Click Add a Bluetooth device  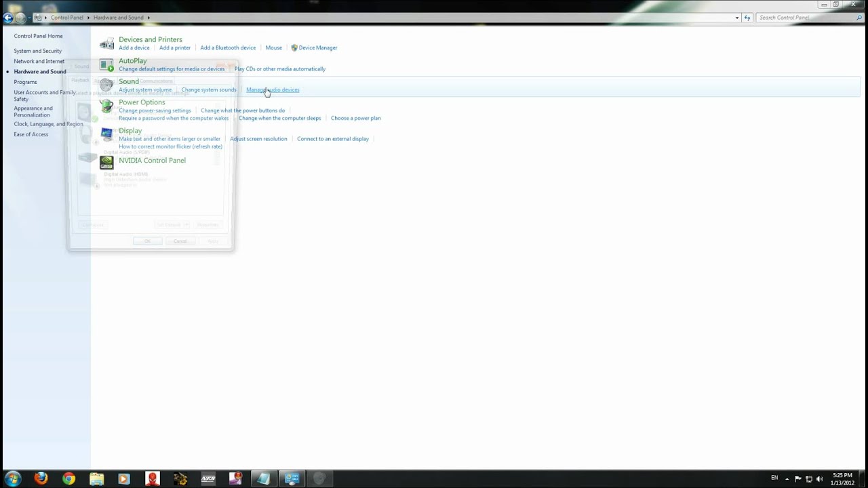pyautogui.click(x=228, y=48)
